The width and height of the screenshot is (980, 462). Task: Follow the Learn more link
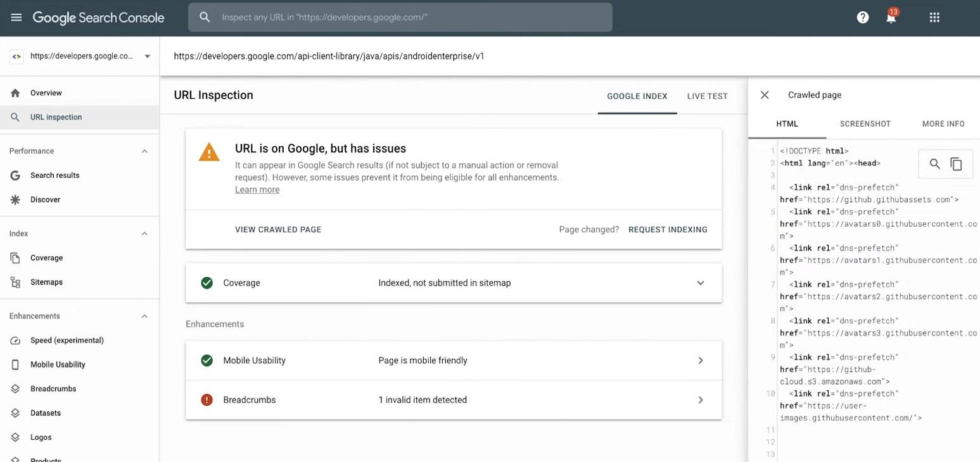tap(257, 190)
